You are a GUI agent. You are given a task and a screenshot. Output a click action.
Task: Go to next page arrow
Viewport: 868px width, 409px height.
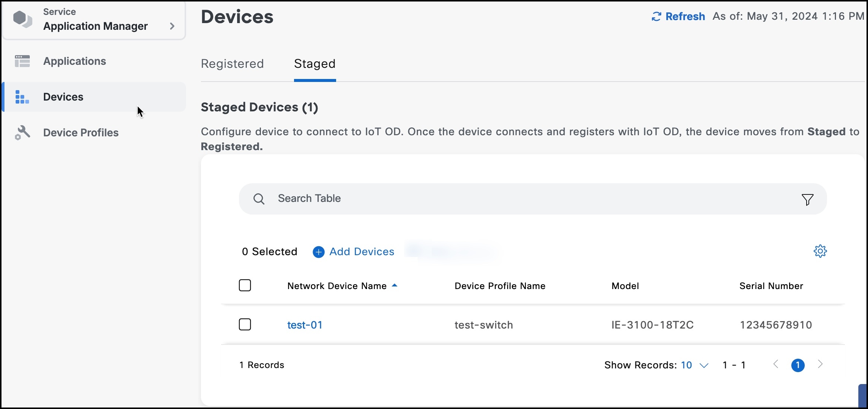(820, 364)
